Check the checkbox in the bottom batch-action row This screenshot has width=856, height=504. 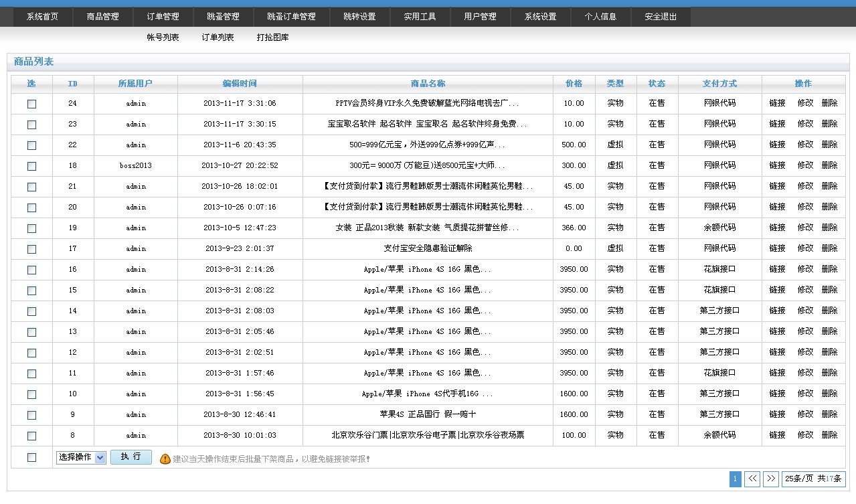click(30, 458)
